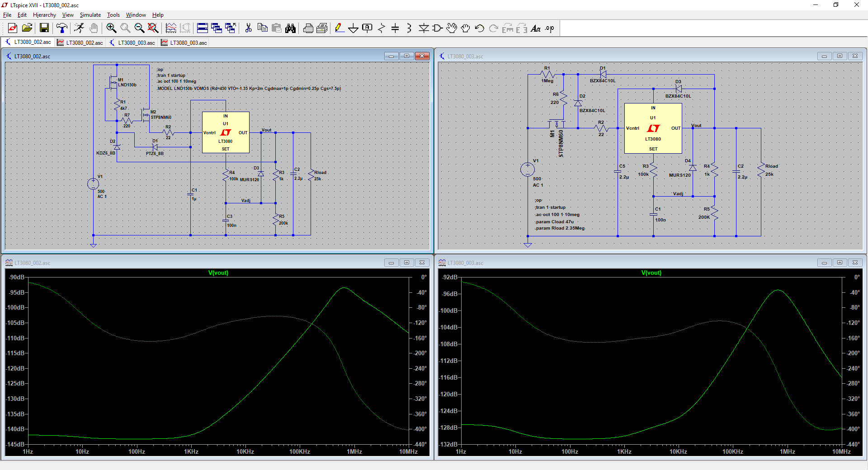The height and width of the screenshot is (470, 868).
Task: Open the Hierarchy menu
Action: (44, 15)
